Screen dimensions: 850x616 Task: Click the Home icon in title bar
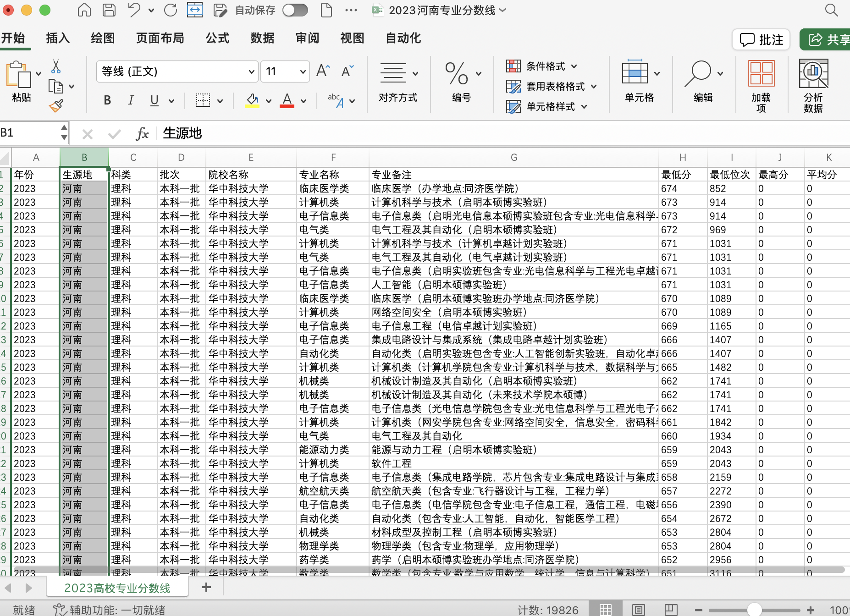coord(84,10)
